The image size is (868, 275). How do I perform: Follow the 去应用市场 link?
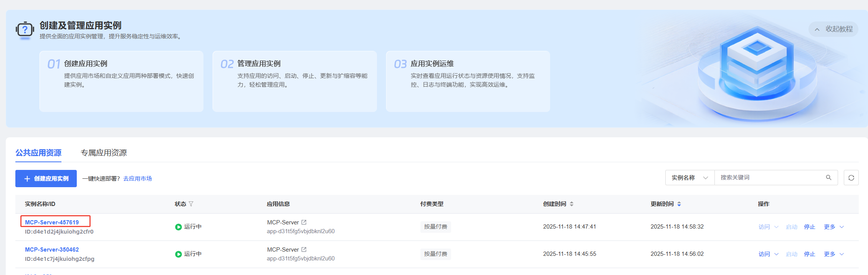pyautogui.click(x=137, y=178)
